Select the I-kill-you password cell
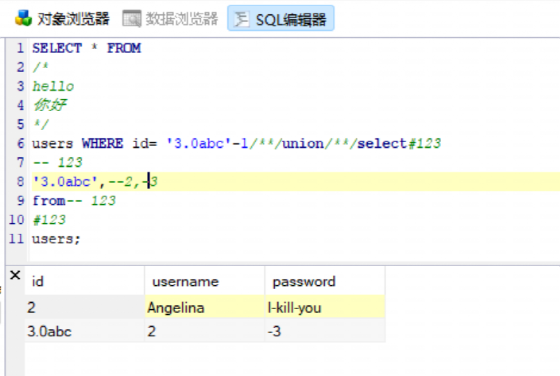 pyautogui.click(x=325, y=307)
